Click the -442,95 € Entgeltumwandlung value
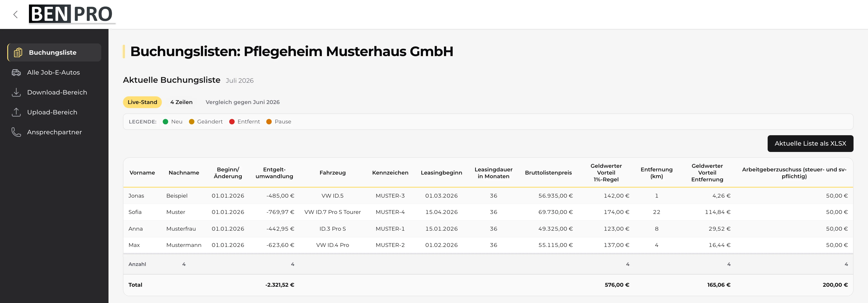The width and height of the screenshot is (868, 303). (280, 229)
